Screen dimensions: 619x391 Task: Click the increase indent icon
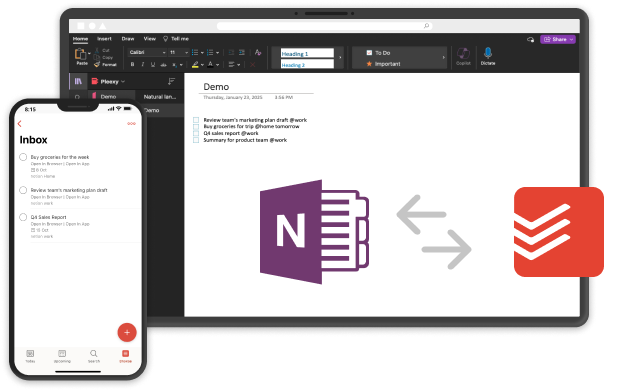point(242,53)
